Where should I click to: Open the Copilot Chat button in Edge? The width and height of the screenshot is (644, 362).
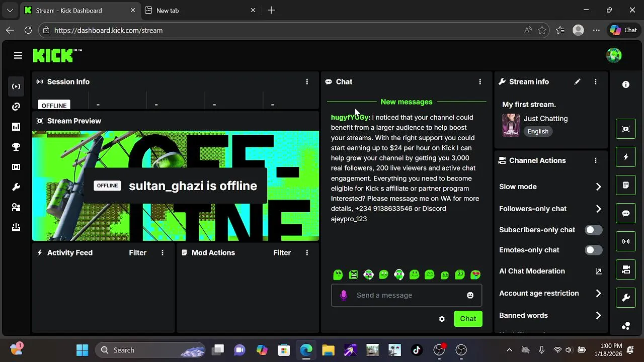[x=623, y=30]
